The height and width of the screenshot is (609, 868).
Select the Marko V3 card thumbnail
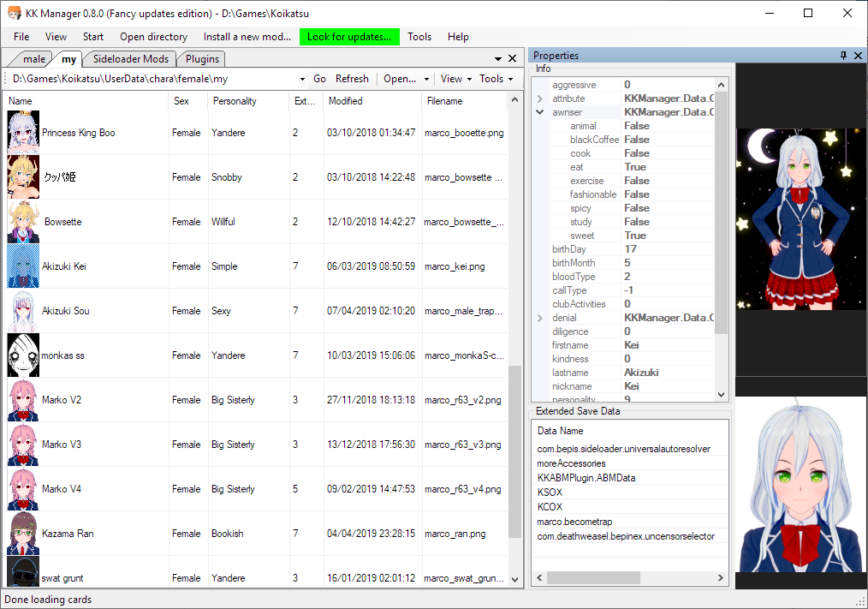click(23, 445)
